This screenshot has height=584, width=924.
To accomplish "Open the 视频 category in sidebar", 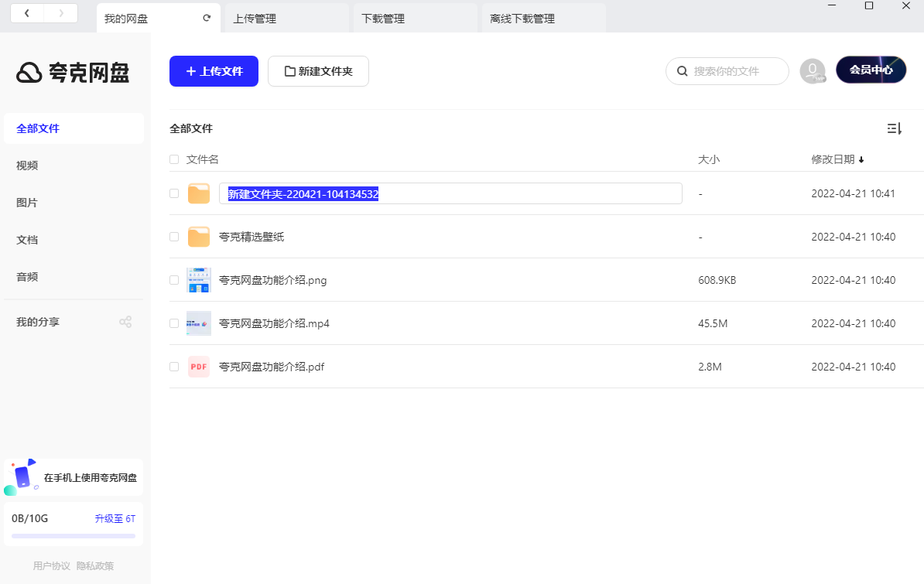I will tap(27, 166).
